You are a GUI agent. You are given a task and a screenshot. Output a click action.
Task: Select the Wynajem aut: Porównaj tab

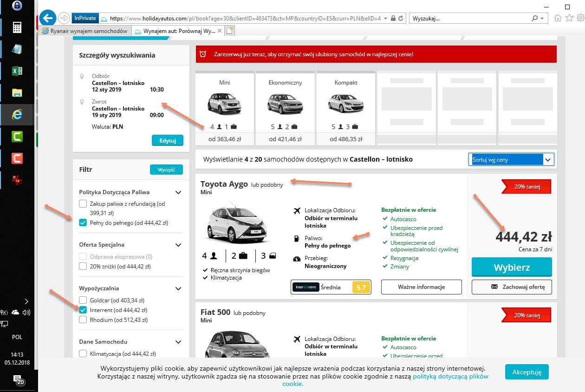pyautogui.click(x=178, y=31)
